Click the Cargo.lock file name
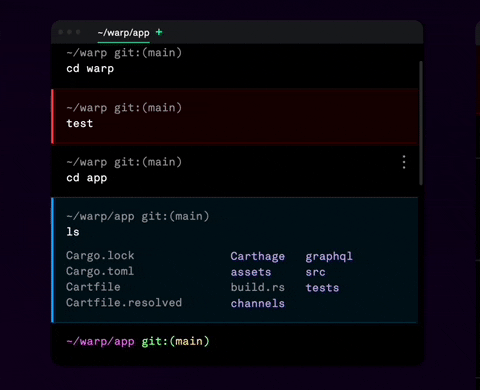 100,256
